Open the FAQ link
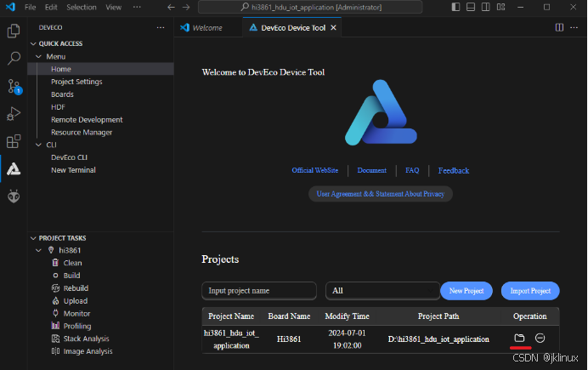 (x=412, y=170)
